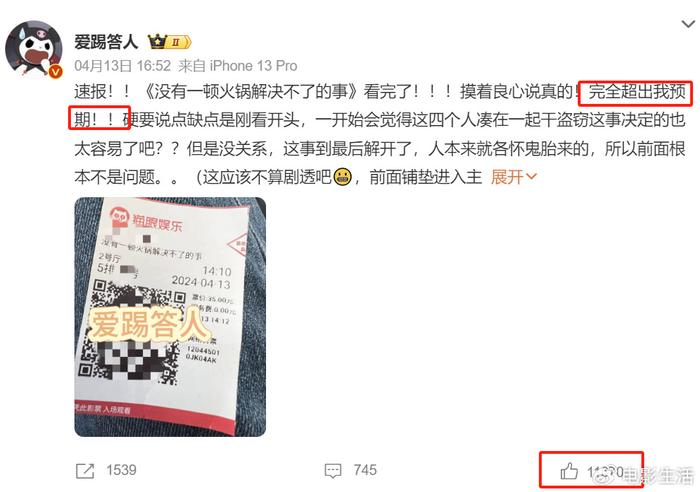Open the 爱踢答人 profile avatar
The image size is (700, 492).
(34, 49)
